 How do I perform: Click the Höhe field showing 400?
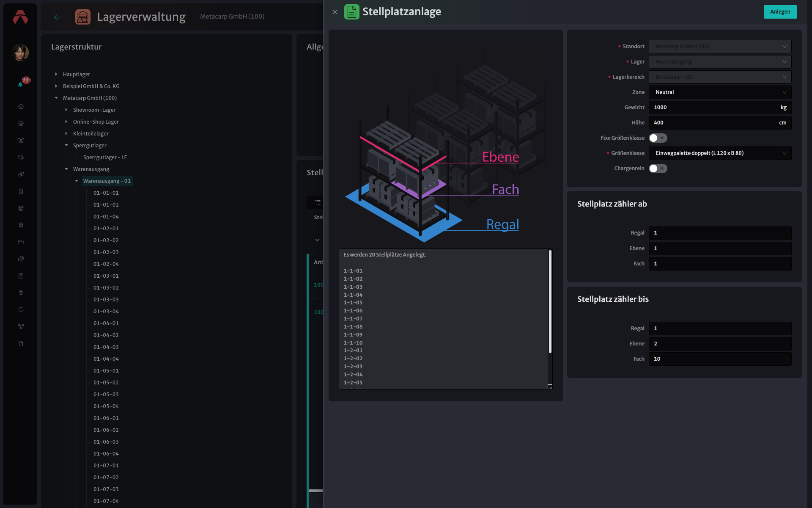click(x=720, y=123)
